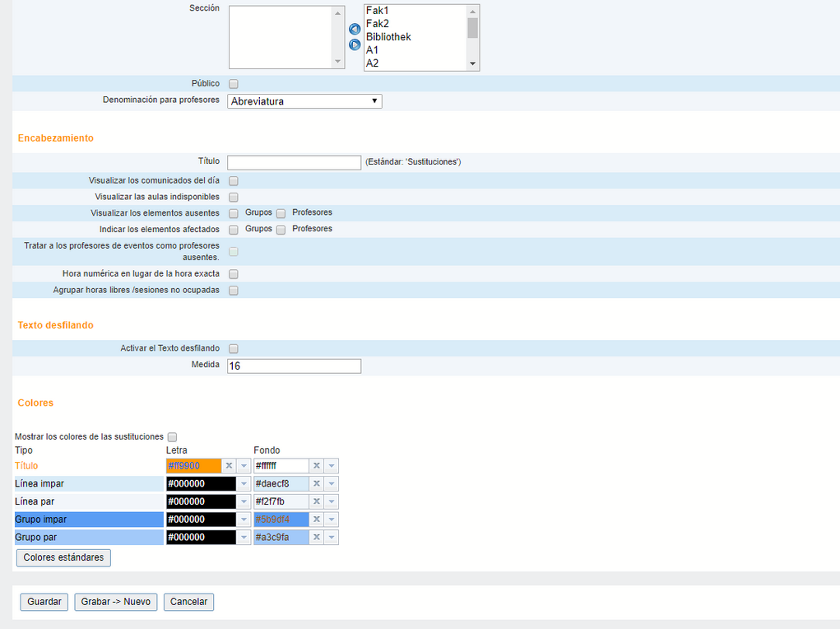Check Profesores for Visualizar los elementos ausentes
This screenshot has width=840, height=629.
pos(281,213)
